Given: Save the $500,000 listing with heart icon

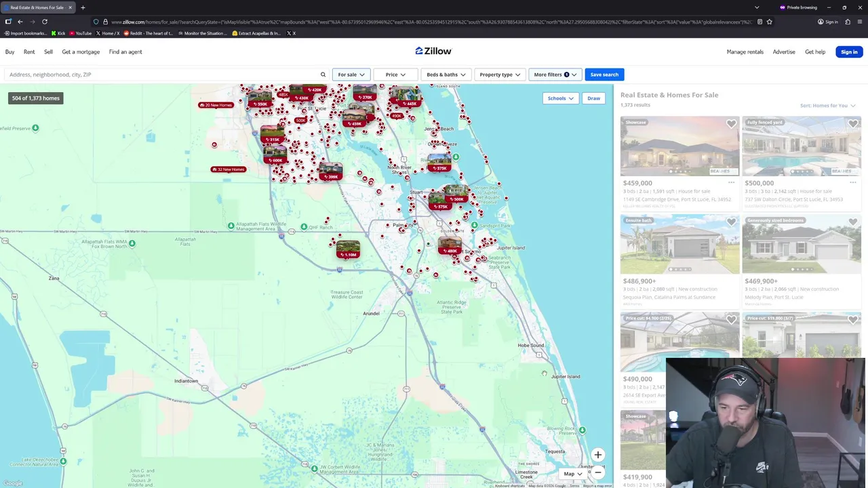Looking at the screenshot, I should (852, 124).
